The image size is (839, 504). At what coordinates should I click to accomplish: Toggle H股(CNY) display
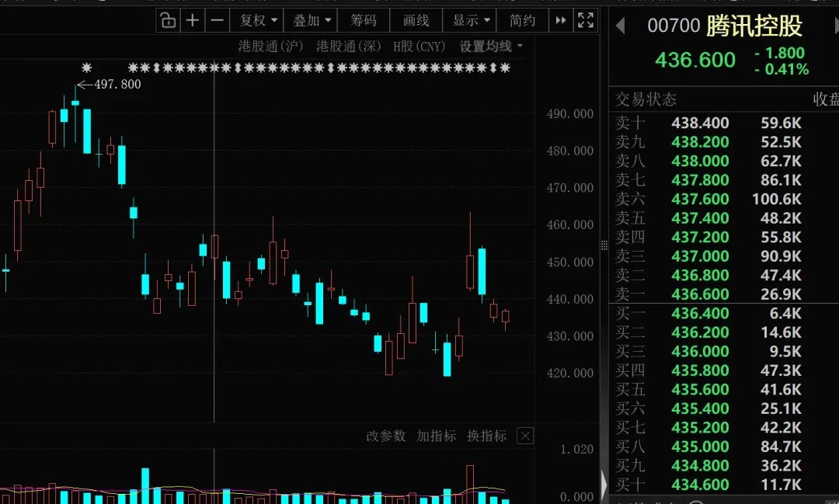[x=419, y=47]
